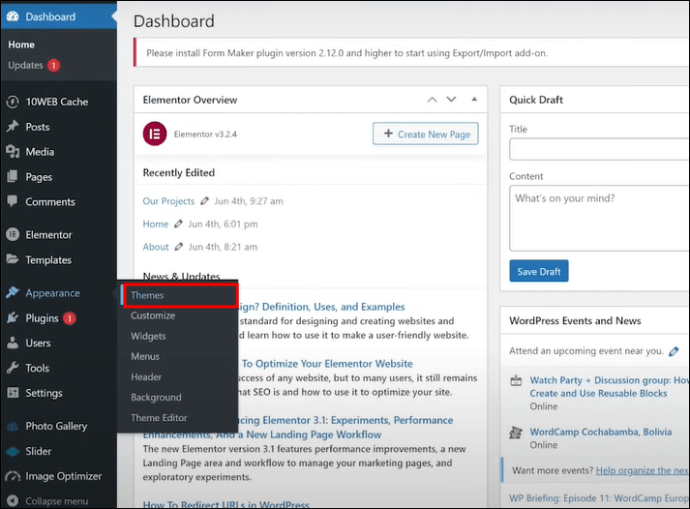
Task: Open Customize in Appearance submenu
Action: [x=153, y=315]
